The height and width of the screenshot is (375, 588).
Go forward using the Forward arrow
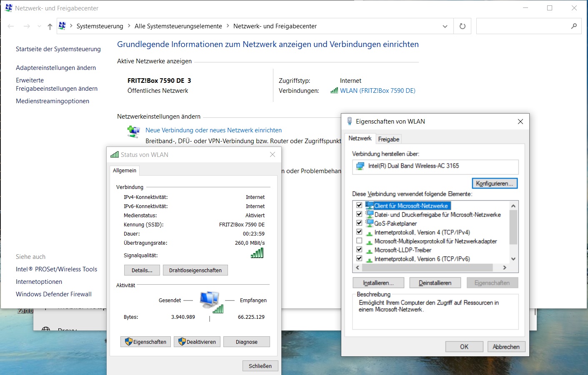pos(27,26)
